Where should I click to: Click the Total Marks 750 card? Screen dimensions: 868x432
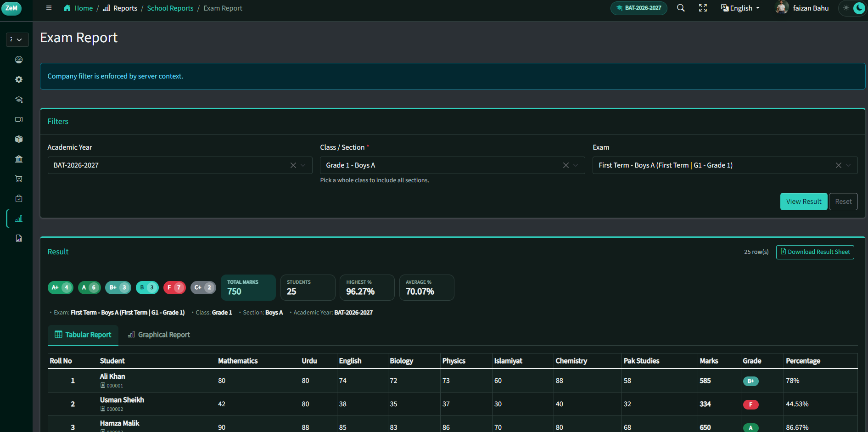(248, 288)
